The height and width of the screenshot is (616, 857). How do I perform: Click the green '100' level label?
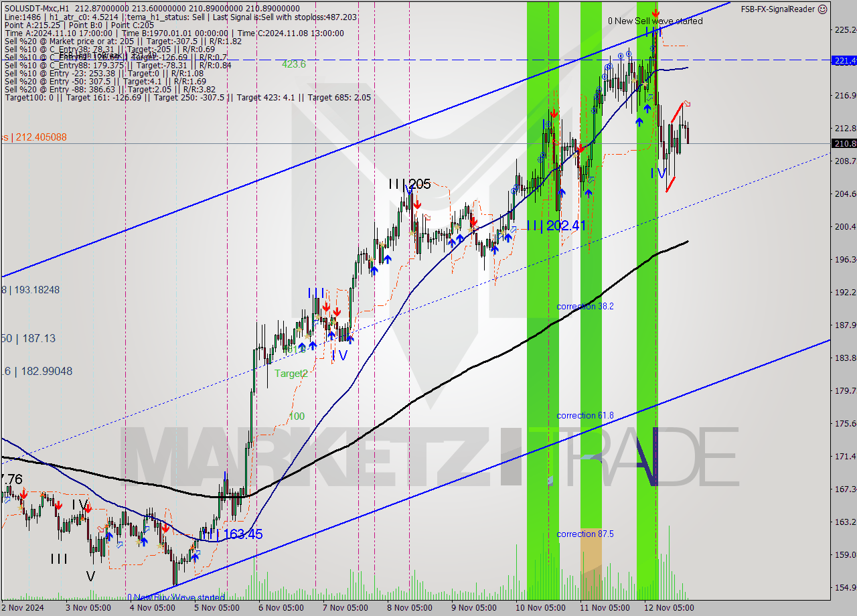tap(297, 416)
